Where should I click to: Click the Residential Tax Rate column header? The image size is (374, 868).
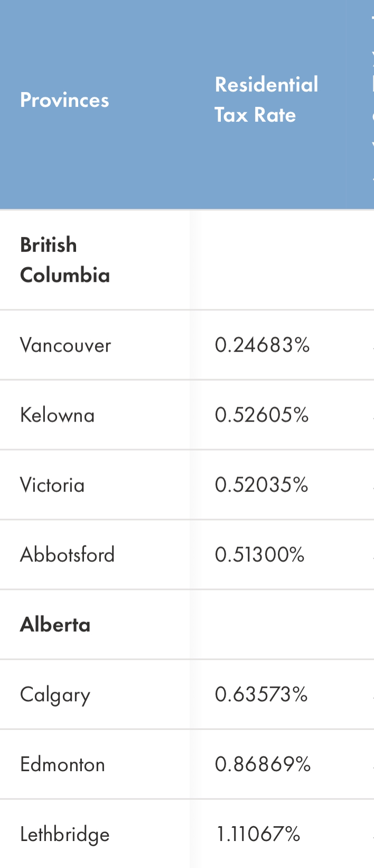(266, 99)
